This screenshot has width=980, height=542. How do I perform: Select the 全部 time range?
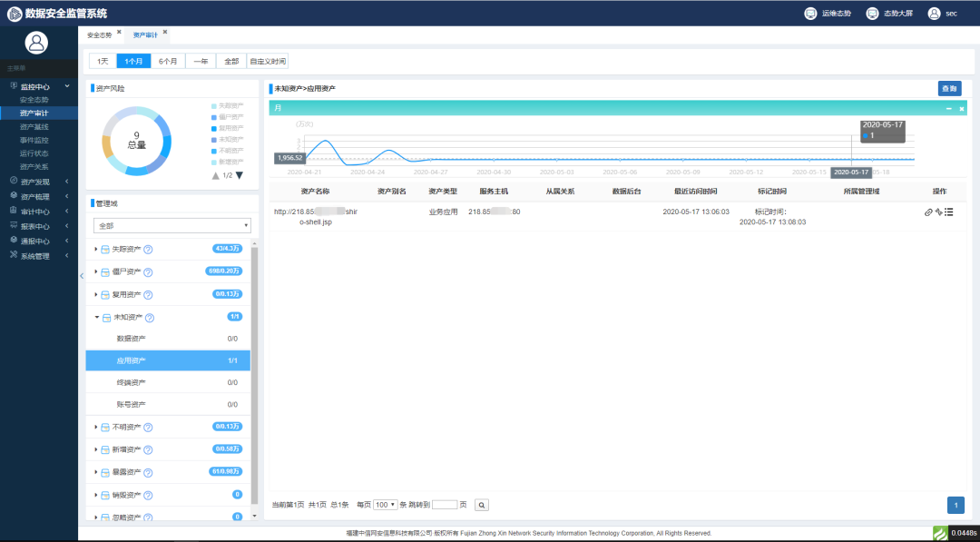coord(231,61)
